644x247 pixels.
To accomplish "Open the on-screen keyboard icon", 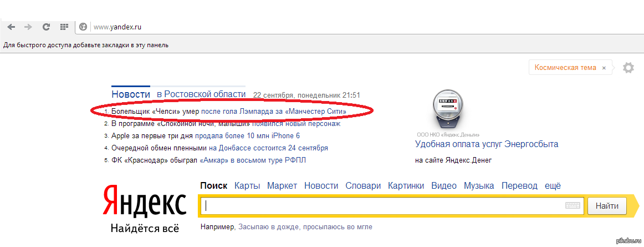I will pos(573,205).
